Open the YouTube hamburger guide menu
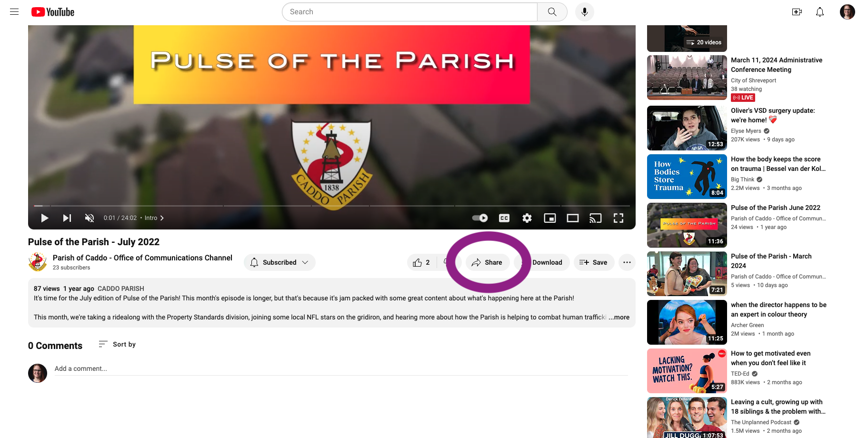This screenshot has width=868, height=438. tap(14, 12)
